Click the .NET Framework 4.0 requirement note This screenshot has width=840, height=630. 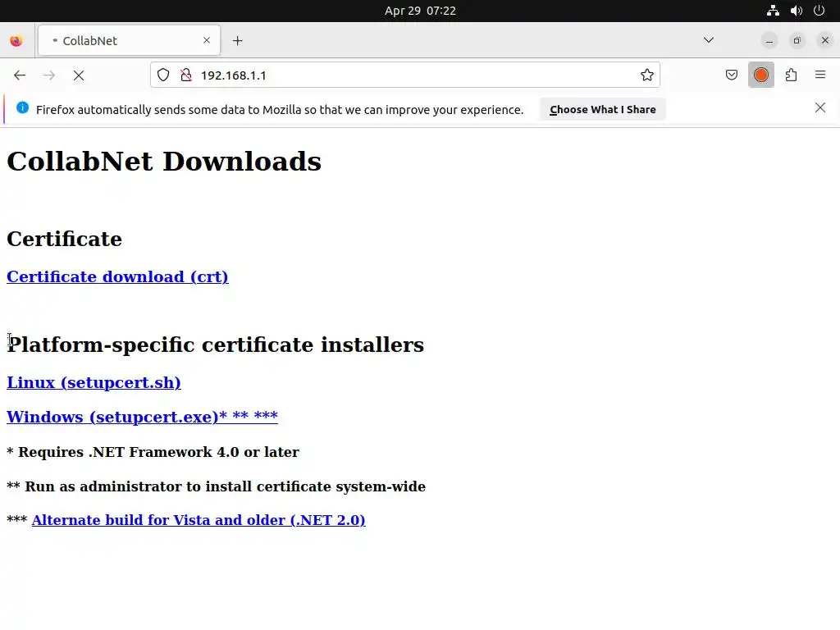(x=153, y=452)
